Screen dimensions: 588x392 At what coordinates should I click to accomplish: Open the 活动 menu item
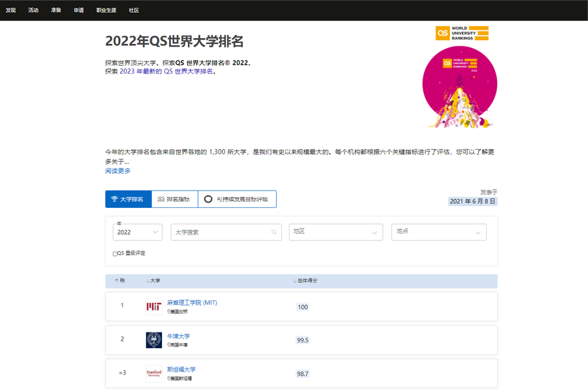click(x=34, y=10)
